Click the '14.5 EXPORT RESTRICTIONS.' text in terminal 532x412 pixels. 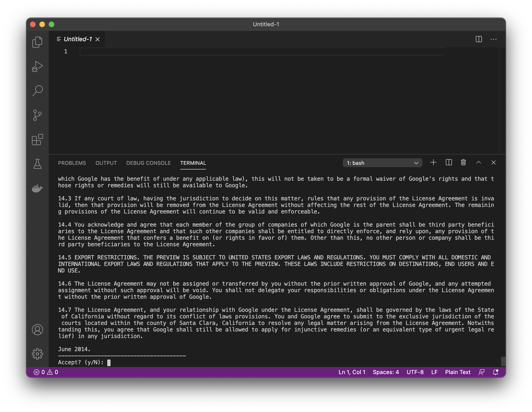pyautogui.click(x=99, y=257)
